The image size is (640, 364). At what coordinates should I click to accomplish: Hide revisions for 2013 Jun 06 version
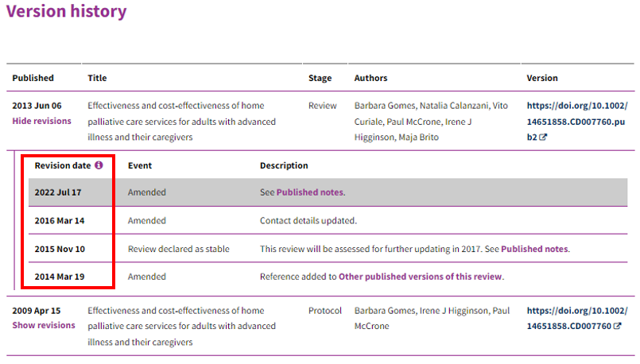[x=41, y=121]
